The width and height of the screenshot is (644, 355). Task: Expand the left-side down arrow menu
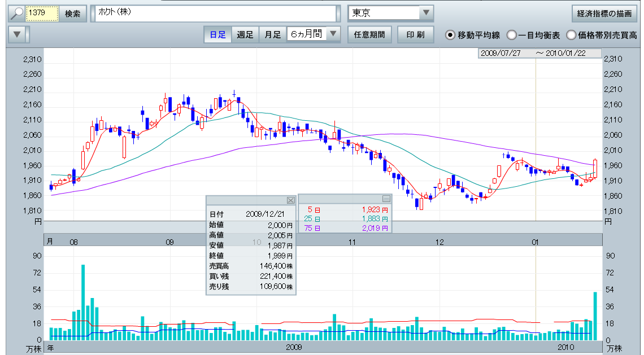click(x=17, y=35)
